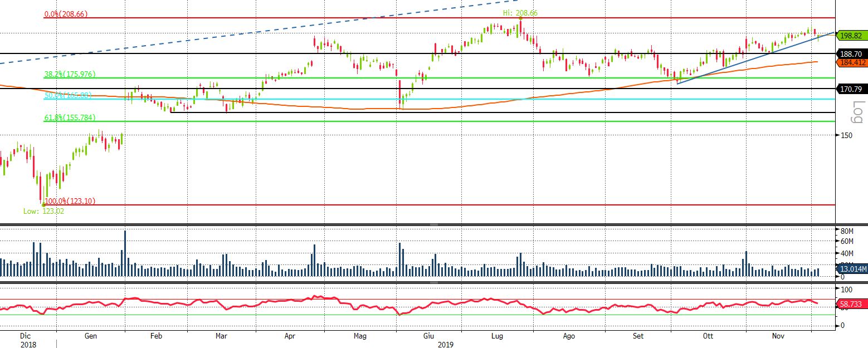The height and width of the screenshot is (348, 868).
Task: Click the Nov month label
Action: point(779,336)
